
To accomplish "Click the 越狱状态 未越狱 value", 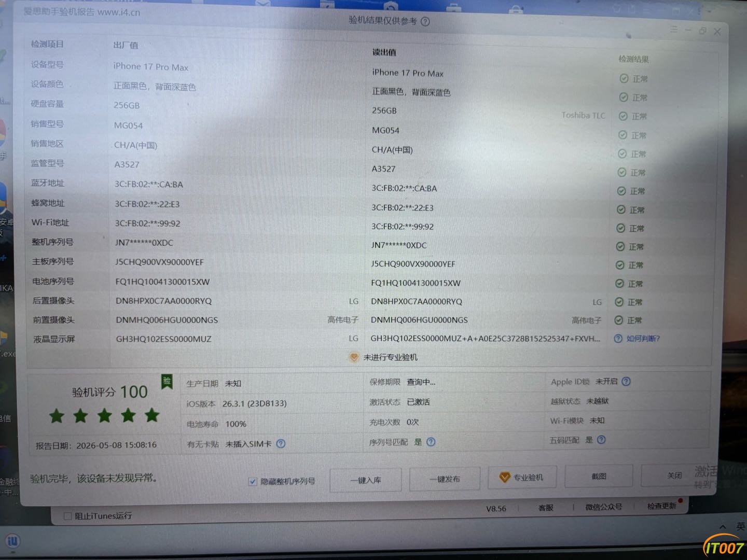I will 598,401.
